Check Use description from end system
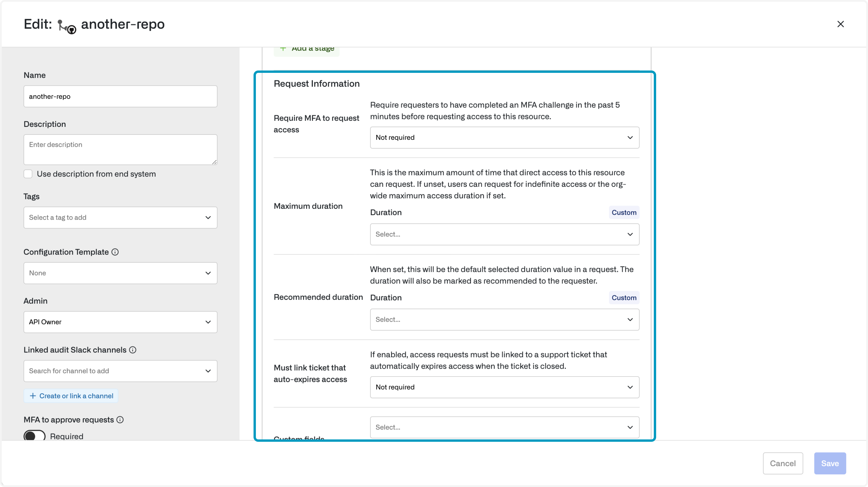Viewport: 868px width, 487px height. pos(28,174)
